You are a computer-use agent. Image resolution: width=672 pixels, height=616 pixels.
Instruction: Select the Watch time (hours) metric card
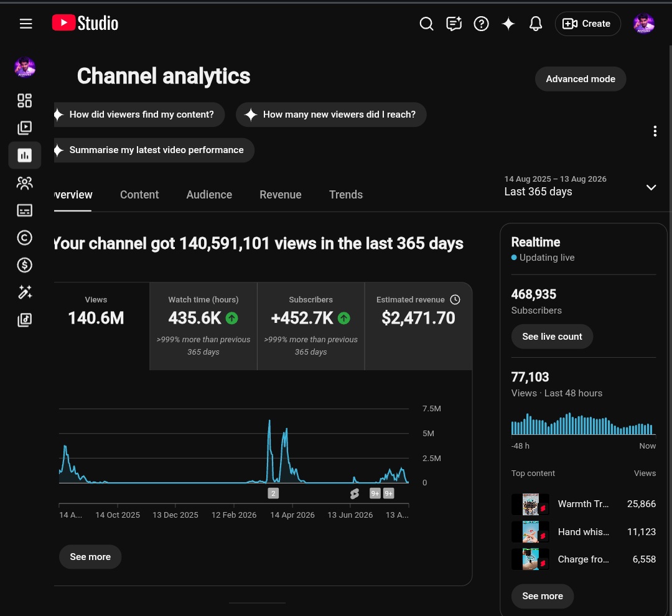203,326
